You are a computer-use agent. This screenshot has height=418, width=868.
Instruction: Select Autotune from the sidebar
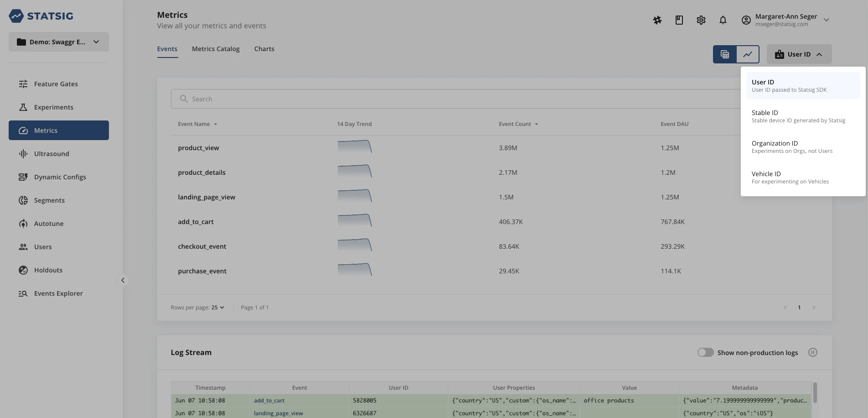(49, 224)
